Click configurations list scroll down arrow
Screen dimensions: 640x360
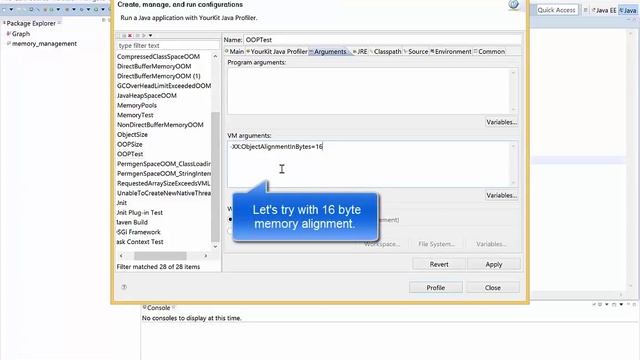[x=215, y=247]
